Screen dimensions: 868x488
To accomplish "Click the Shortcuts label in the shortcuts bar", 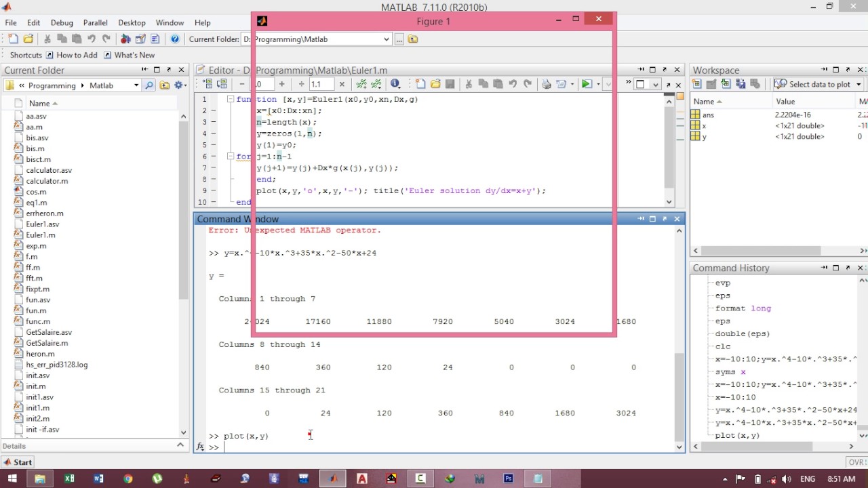I will point(26,55).
